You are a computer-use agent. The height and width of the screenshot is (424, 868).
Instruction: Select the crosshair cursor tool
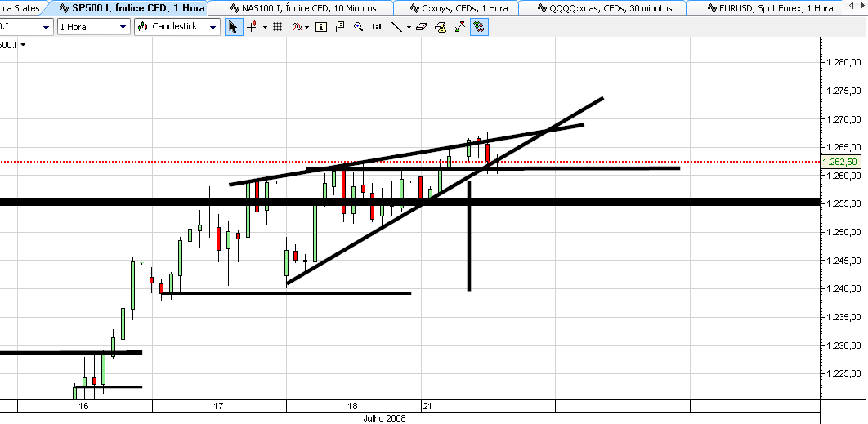252,27
